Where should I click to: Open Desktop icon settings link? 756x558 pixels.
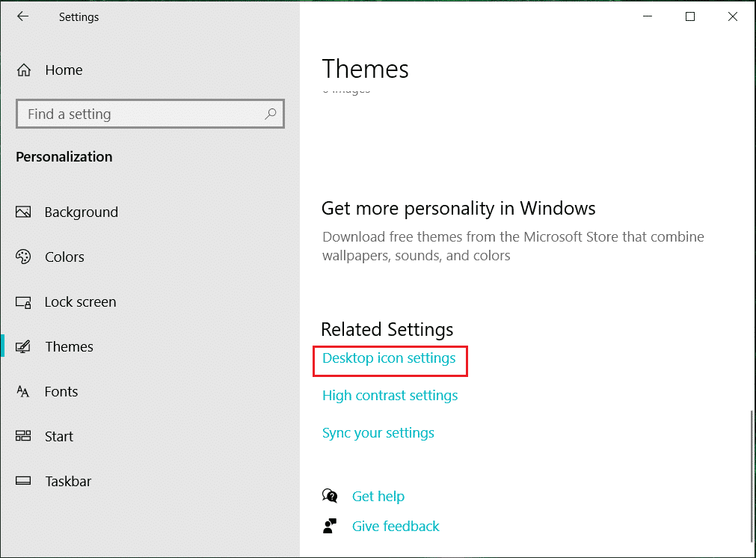pyautogui.click(x=389, y=359)
